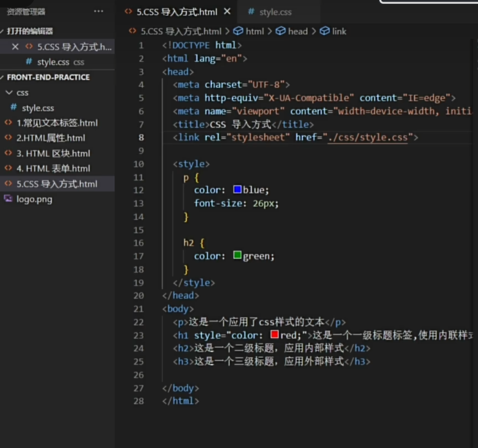Click the head breadcrumb segment

pos(298,31)
